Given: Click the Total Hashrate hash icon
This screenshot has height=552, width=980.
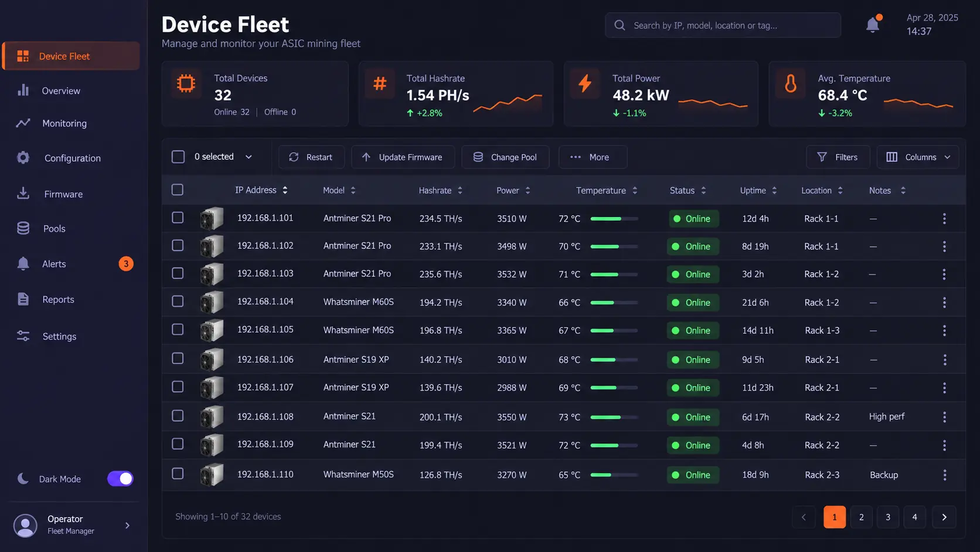Looking at the screenshot, I should [x=380, y=83].
